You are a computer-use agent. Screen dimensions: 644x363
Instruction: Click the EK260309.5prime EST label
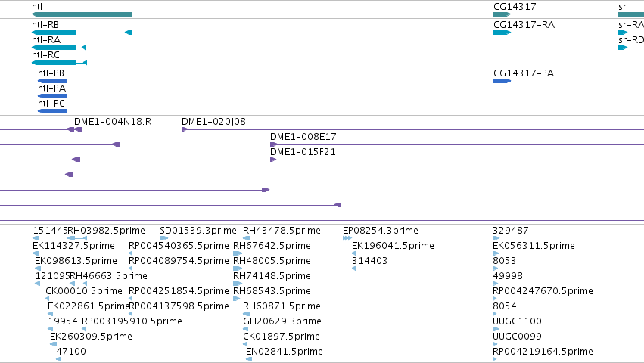tap(91, 337)
